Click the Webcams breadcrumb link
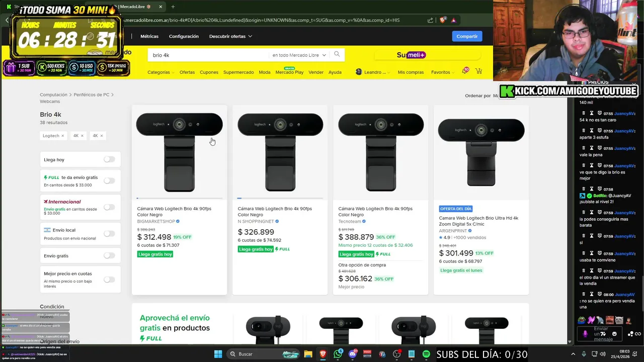The image size is (644, 362). click(x=50, y=101)
